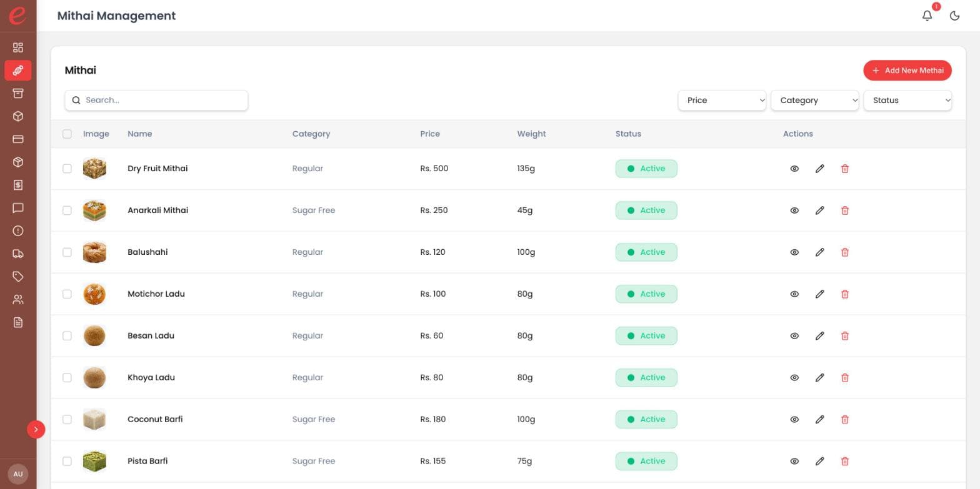Switch to dark mode with moon icon

[954, 16]
